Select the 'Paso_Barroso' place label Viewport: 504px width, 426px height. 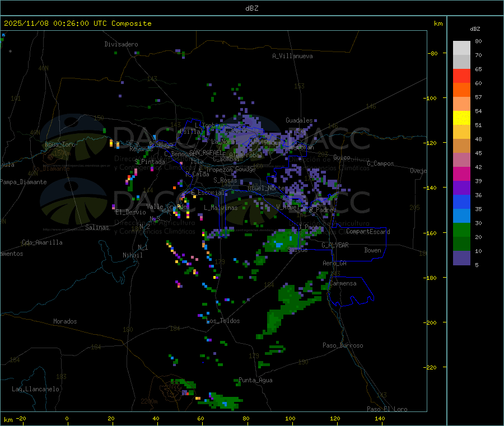tap(343, 345)
